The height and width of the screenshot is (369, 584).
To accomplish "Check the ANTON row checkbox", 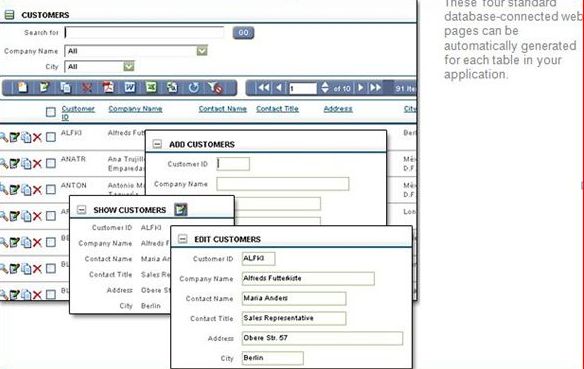I will 51,190.
